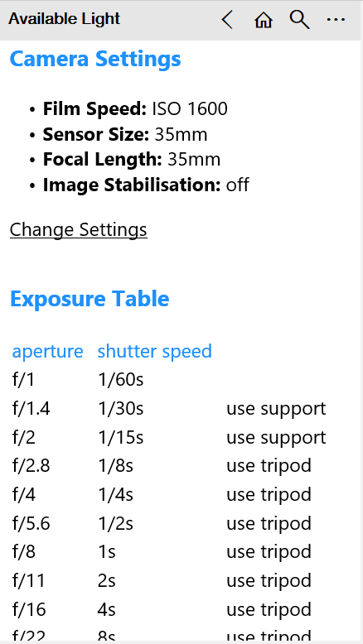The image size is (363, 644).
Task: Click use tripod note for f/2.8
Action: [269, 466]
